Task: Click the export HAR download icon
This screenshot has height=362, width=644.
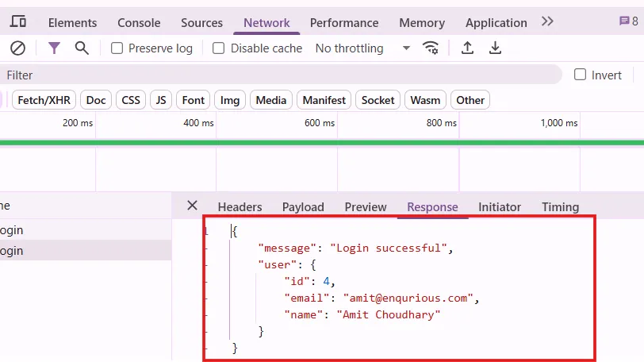Action: [496, 48]
